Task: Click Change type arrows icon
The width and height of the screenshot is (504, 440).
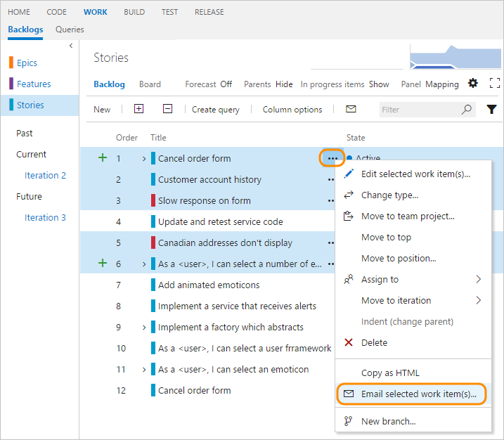Action: pyautogui.click(x=349, y=195)
